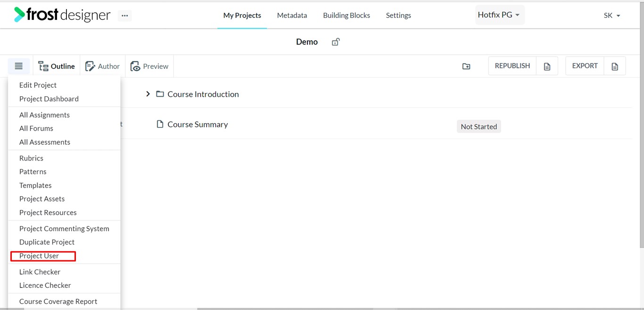Screen dimensions: 644x310
Task: Click the Course Introduction folder icon
Action: click(160, 94)
